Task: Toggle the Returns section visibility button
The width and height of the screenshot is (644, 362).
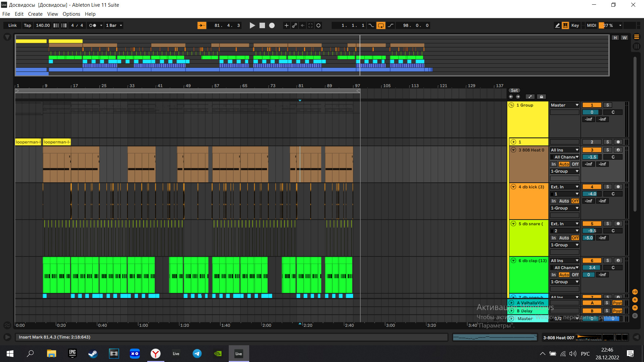Action: (635, 300)
